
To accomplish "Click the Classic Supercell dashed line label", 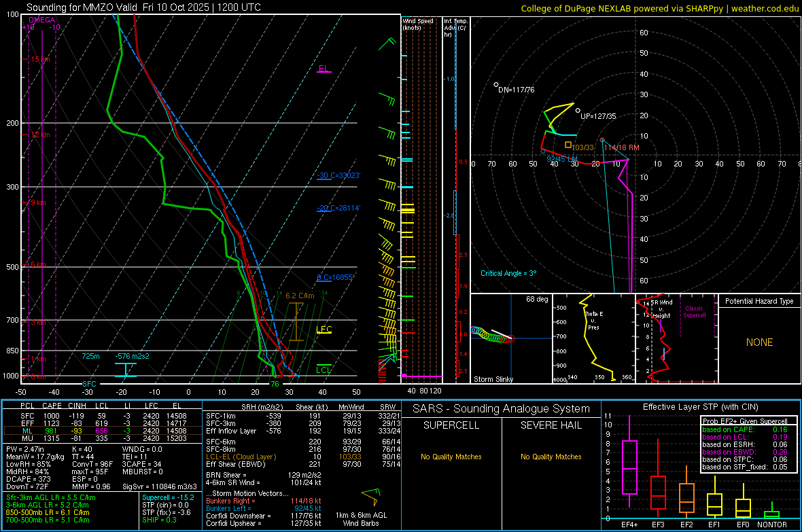I will click(x=694, y=312).
